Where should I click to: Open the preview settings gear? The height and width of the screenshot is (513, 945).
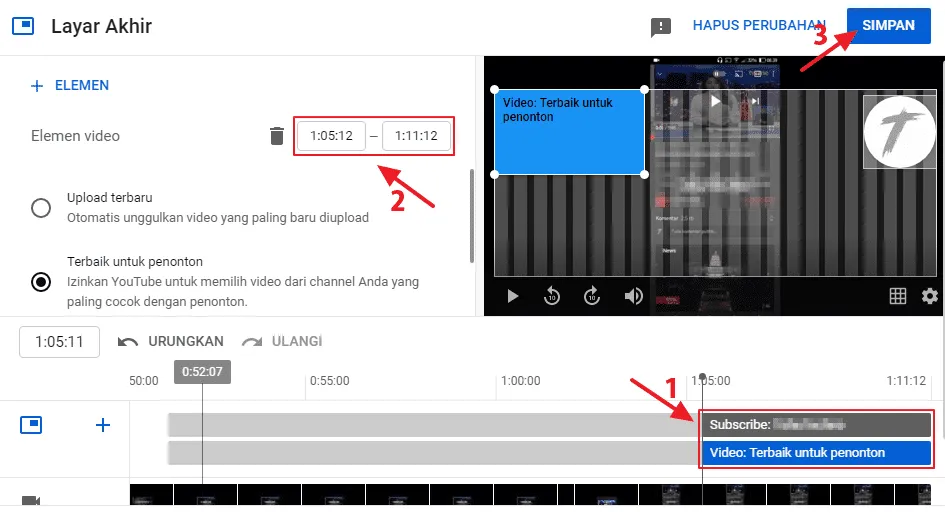pyautogui.click(x=929, y=296)
